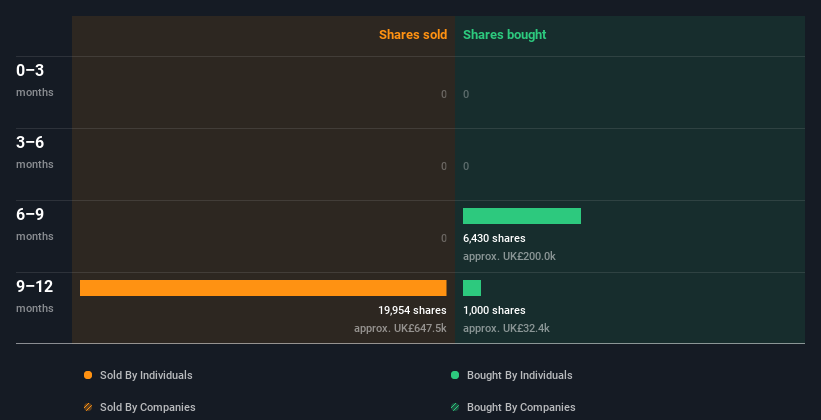The image size is (821, 420).
Task: Click the 19,954 shares text
Action: (x=412, y=310)
